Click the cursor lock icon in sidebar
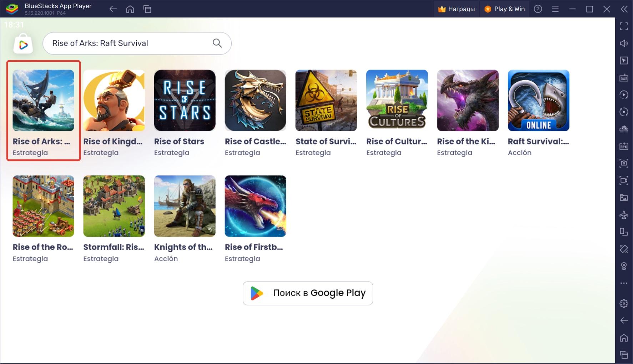The image size is (633, 364). tap(624, 60)
